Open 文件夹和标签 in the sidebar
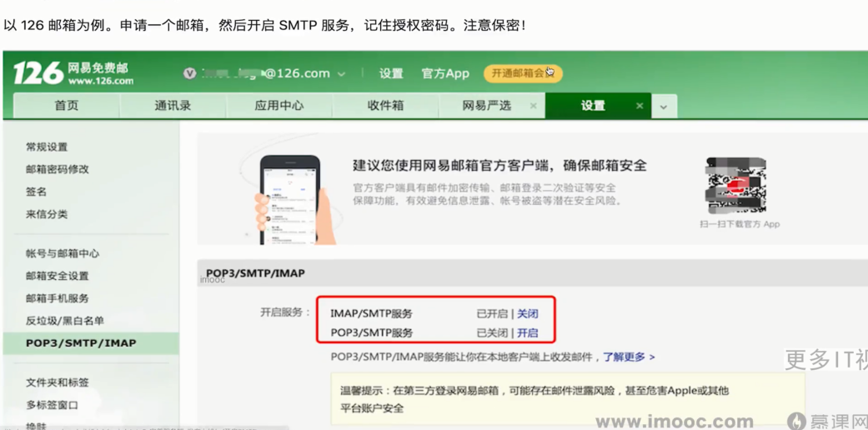Screen dimensions: 868x430 [57, 382]
